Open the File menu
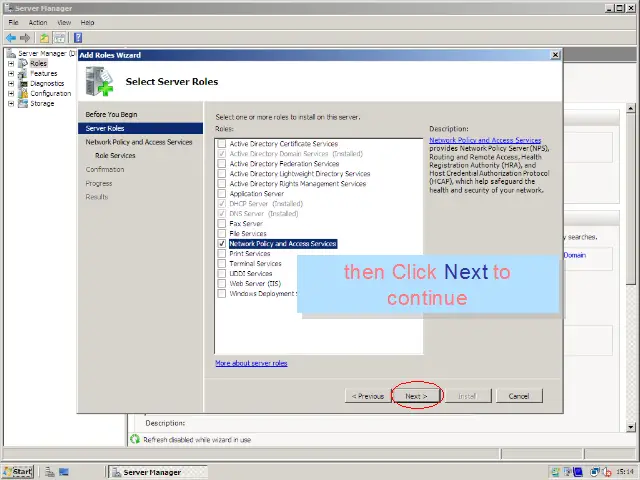 coord(13,22)
